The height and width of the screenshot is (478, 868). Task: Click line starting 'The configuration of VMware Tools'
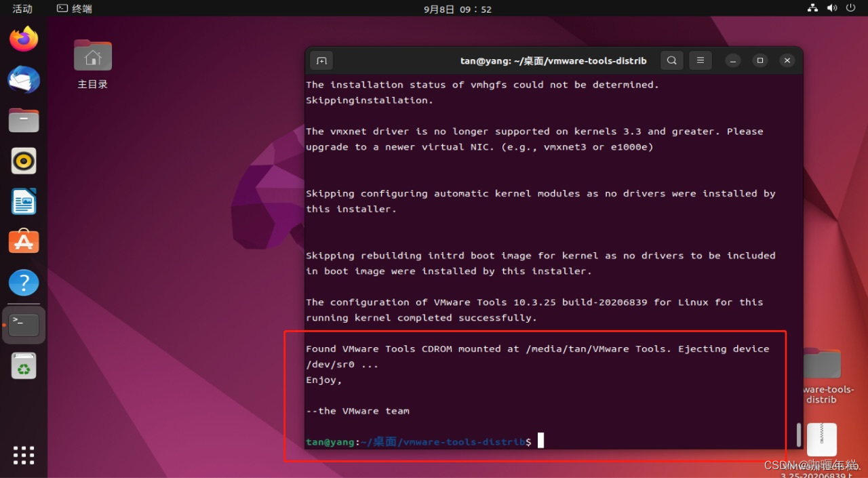tap(534, 302)
